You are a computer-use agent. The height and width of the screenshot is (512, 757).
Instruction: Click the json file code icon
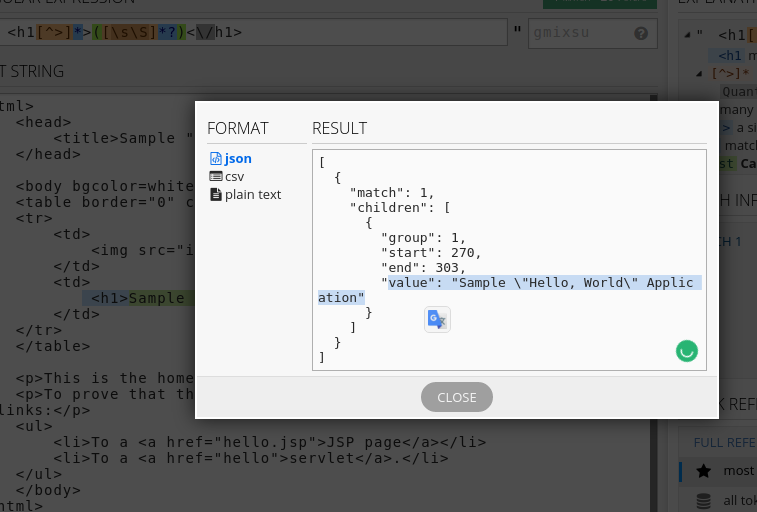(215, 158)
